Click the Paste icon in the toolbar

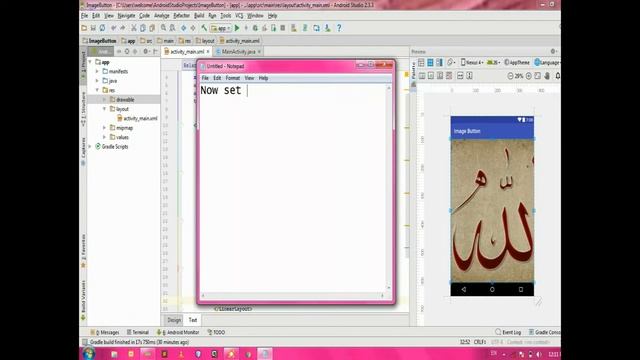click(x=152, y=28)
